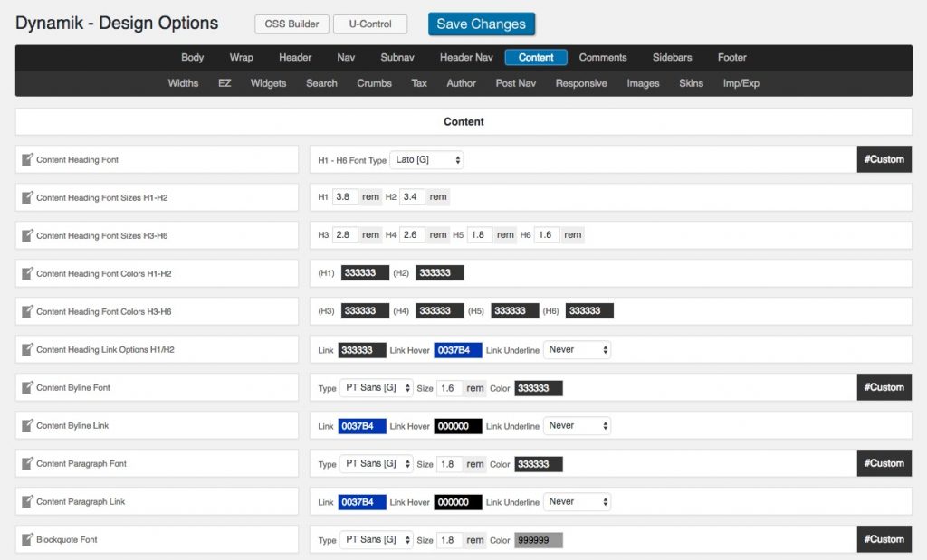Switch to the Header tab

tap(295, 57)
